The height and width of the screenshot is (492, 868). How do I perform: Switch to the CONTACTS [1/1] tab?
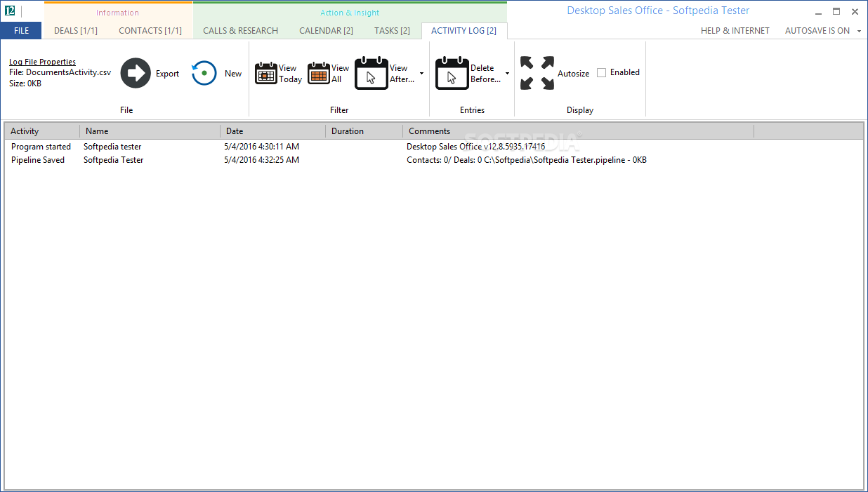(150, 31)
